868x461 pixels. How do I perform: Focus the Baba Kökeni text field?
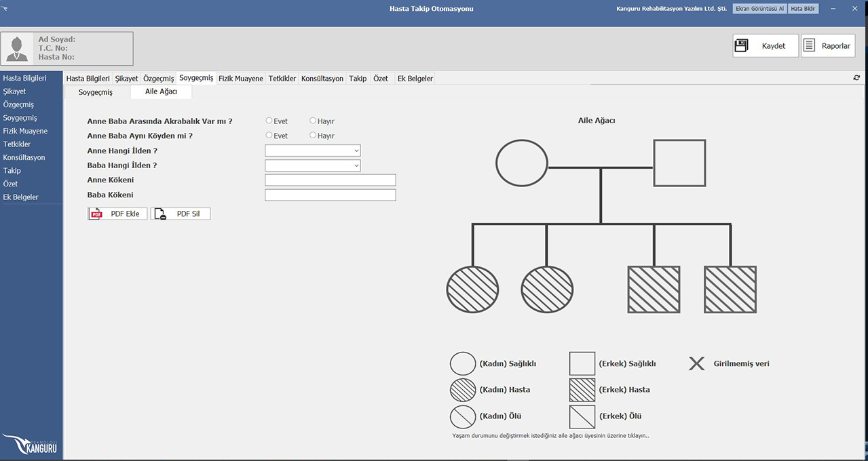click(330, 195)
